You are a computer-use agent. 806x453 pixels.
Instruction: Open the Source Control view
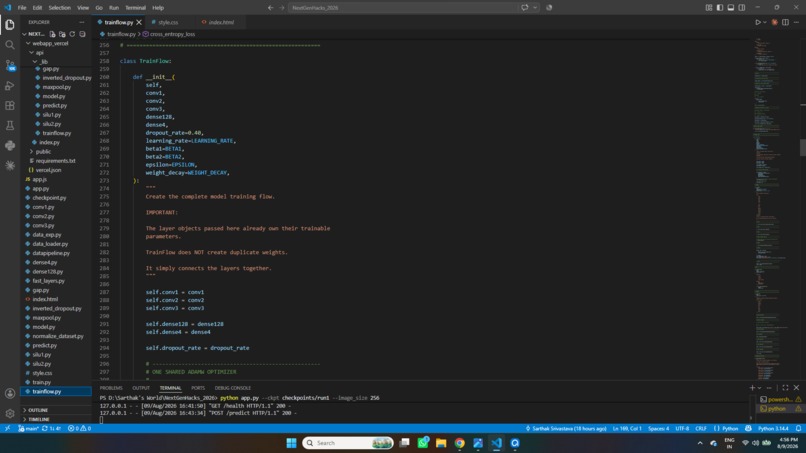(x=10, y=65)
